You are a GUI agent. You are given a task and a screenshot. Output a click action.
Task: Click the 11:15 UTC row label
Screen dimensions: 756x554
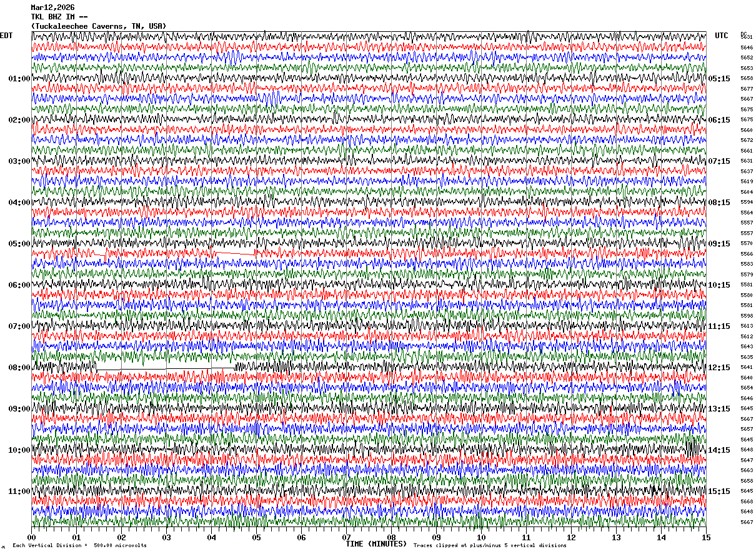[x=719, y=326]
